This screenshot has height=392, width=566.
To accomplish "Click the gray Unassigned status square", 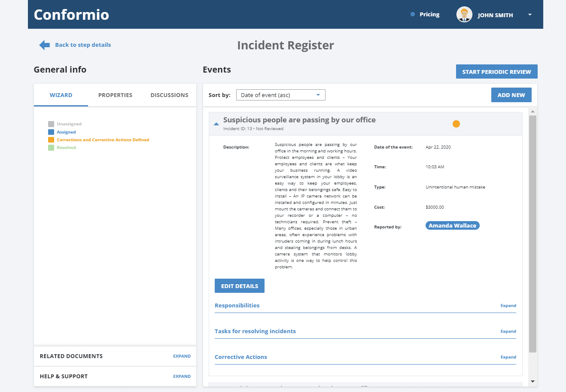I will [x=51, y=124].
